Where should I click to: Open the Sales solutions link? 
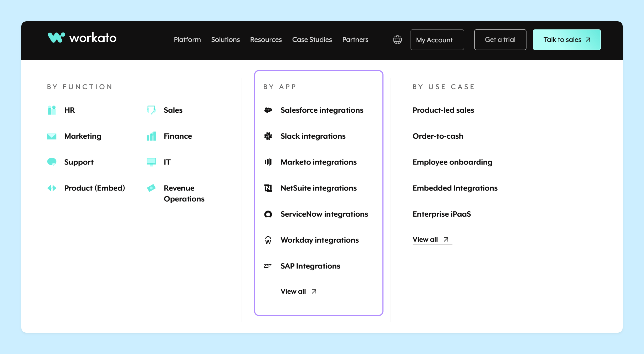(x=173, y=110)
